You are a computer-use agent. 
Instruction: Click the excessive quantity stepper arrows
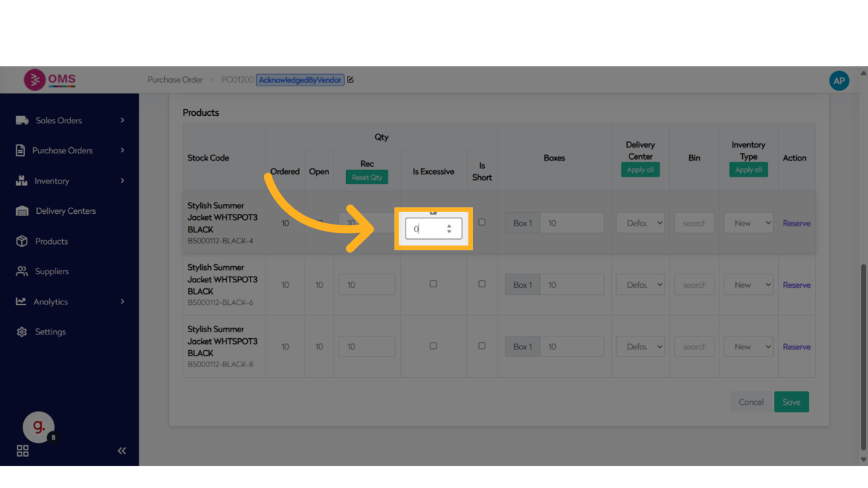pos(449,229)
